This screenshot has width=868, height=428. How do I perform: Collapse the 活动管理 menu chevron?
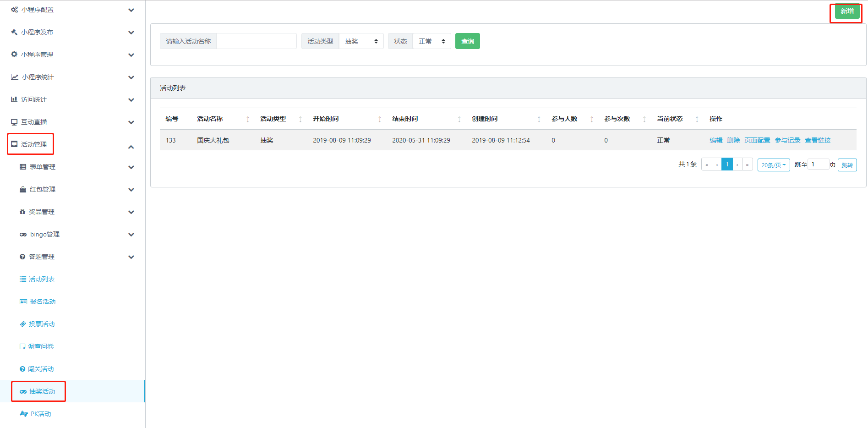(x=131, y=147)
